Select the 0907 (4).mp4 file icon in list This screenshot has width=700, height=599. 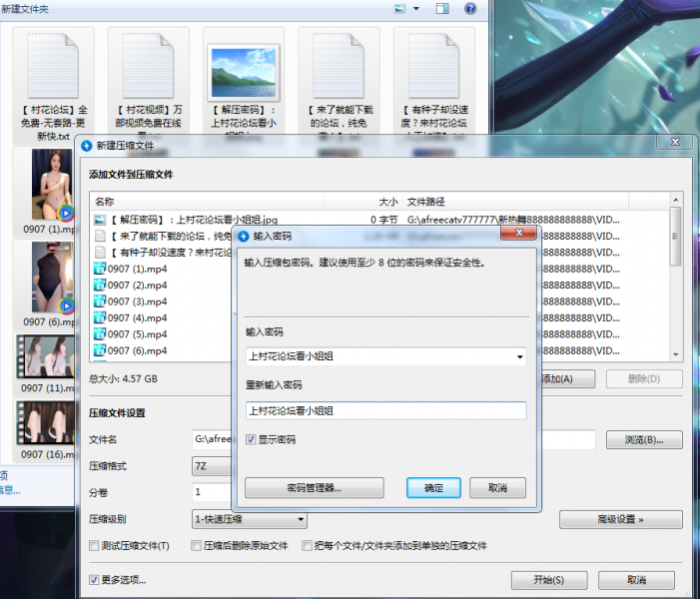point(99,317)
